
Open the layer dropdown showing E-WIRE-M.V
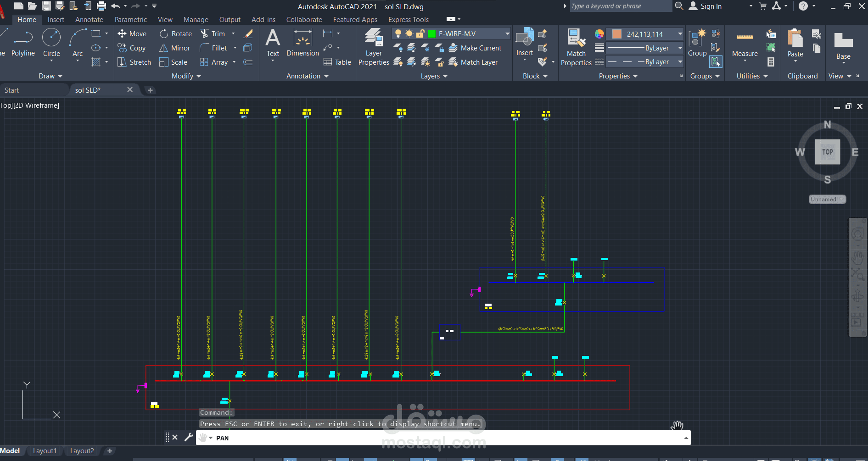click(x=507, y=33)
